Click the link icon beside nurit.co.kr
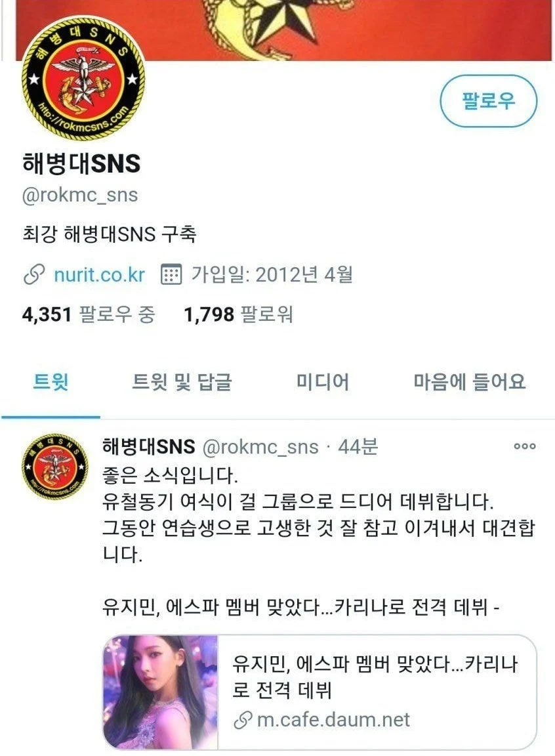The width and height of the screenshot is (555, 756). point(35,274)
